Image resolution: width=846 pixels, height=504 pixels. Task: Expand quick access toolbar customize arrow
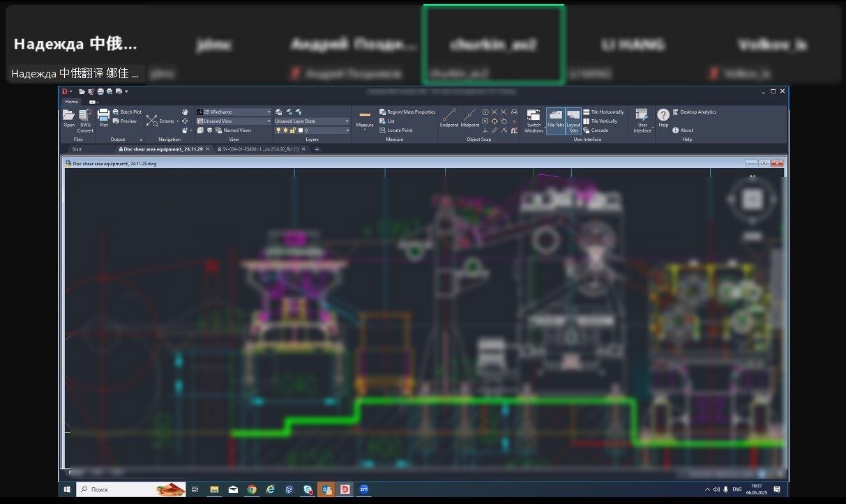point(126,91)
